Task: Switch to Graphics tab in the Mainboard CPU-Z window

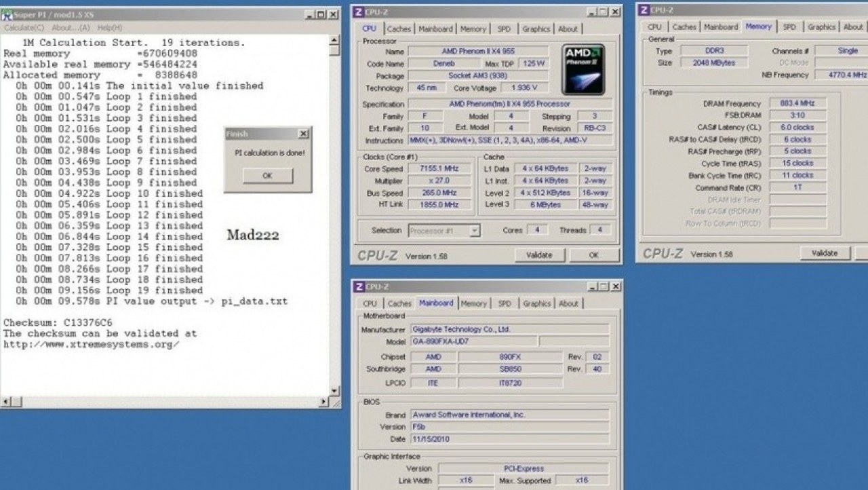Action: point(536,304)
